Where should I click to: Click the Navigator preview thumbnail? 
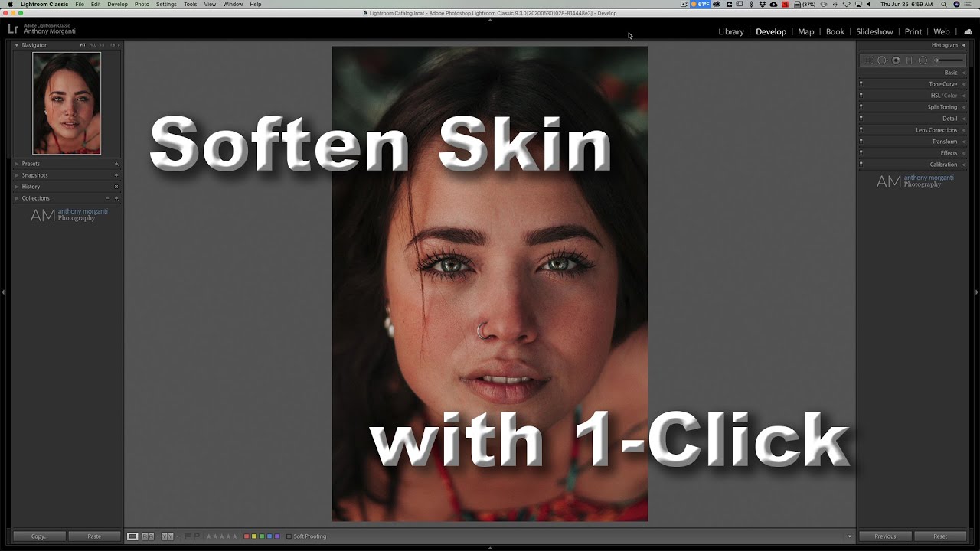67,103
